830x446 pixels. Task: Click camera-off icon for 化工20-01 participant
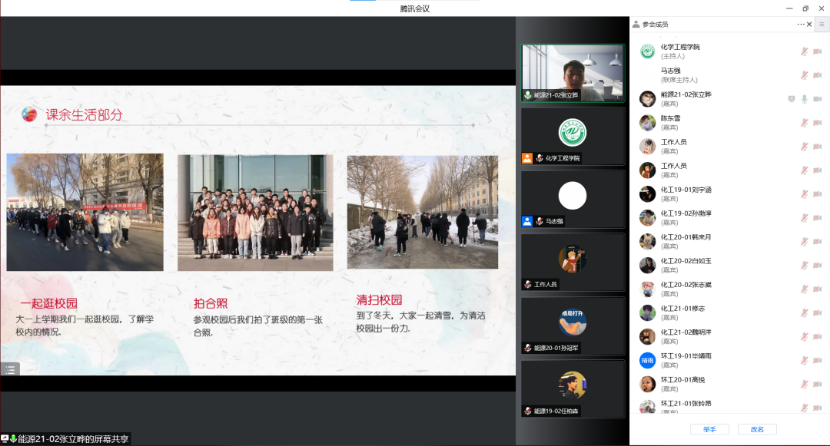coord(817,242)
